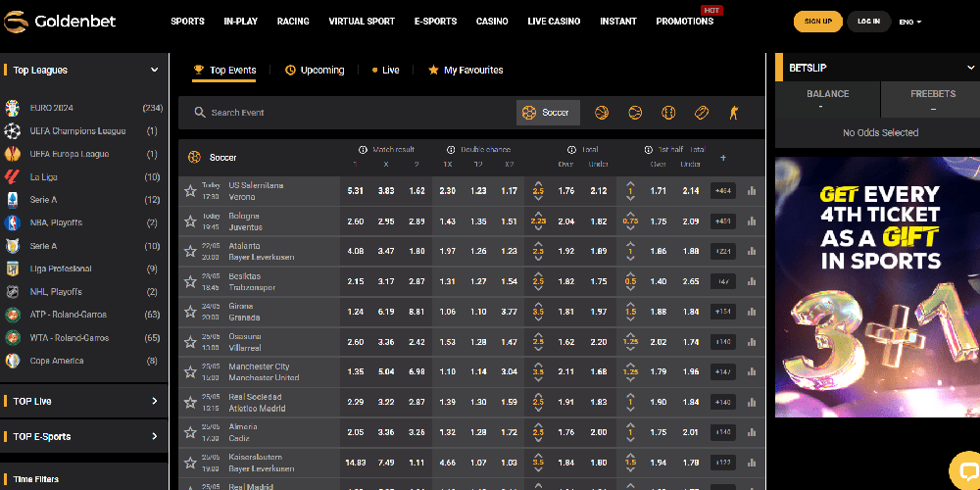Open statistics chart for US Salernitana vs Verona
Image resolution: width=980 pixels, height=490 pixels.
[x=752, y=191]
